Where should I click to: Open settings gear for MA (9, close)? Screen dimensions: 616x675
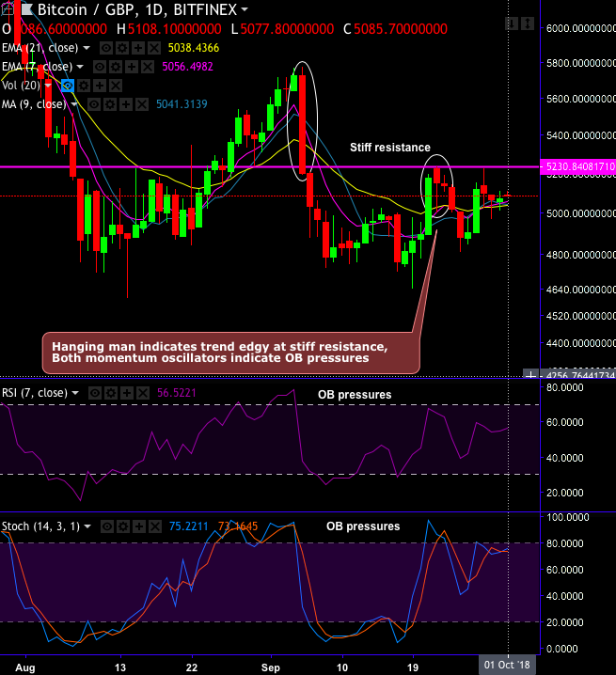click(110, 104)
